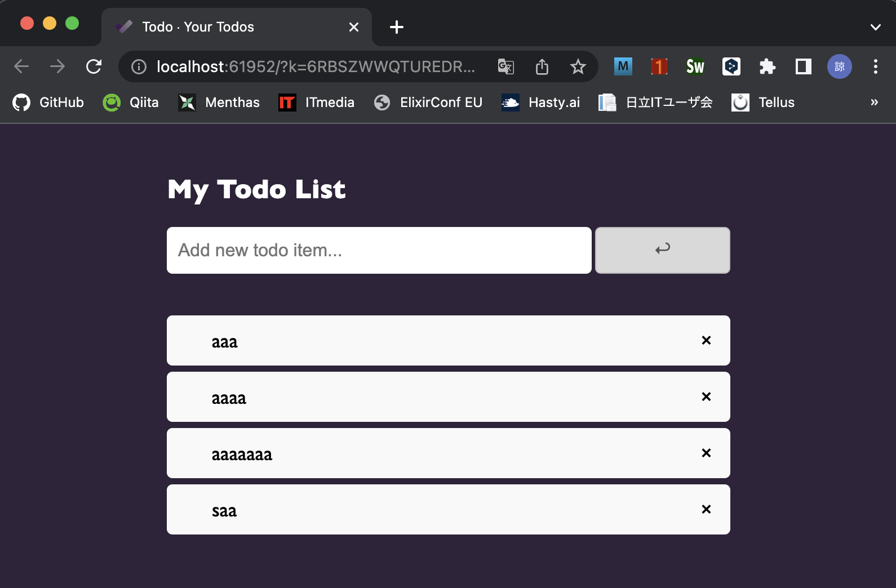Submit new todo with the return-arrow button

coord(663,250)
